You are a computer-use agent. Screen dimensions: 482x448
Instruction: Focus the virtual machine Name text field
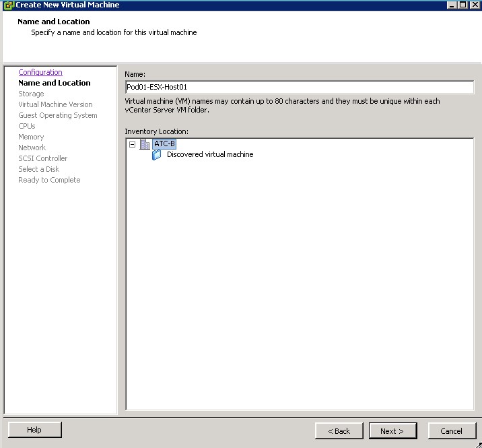click(x=299, y=87)
